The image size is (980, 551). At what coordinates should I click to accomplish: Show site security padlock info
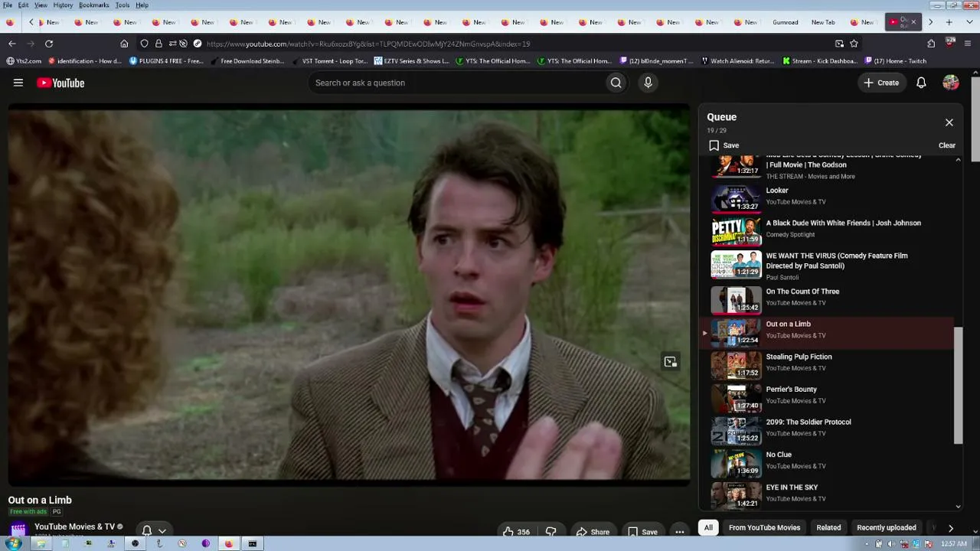click(x=158, y=44)
